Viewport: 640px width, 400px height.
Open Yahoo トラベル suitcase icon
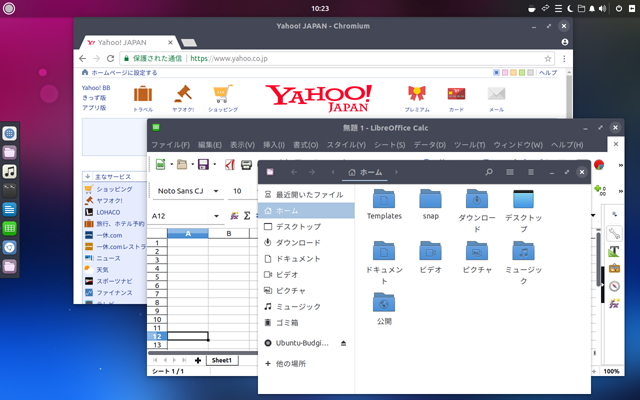point(143,94)
